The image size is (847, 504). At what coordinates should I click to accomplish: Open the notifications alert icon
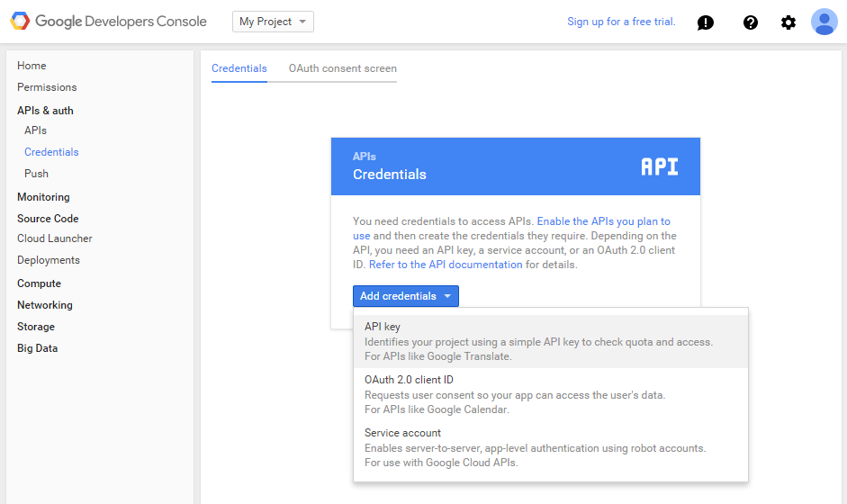(706, 22)
